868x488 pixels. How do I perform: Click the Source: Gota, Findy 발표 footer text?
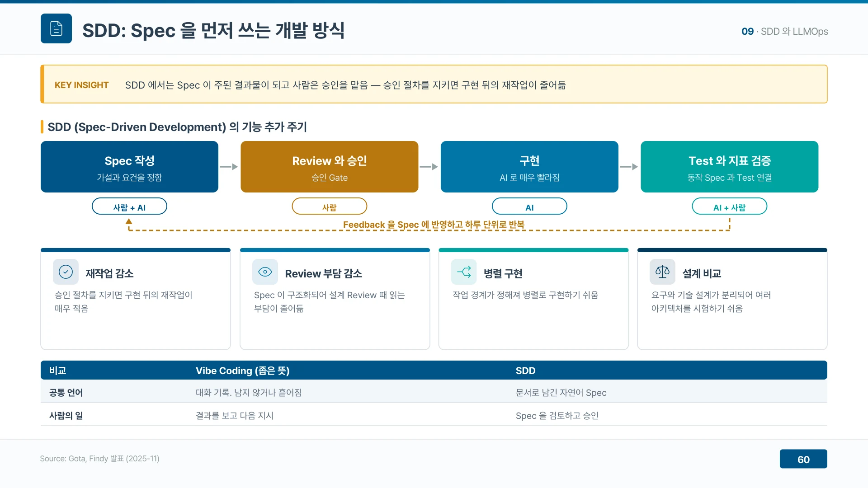[99, 459]
